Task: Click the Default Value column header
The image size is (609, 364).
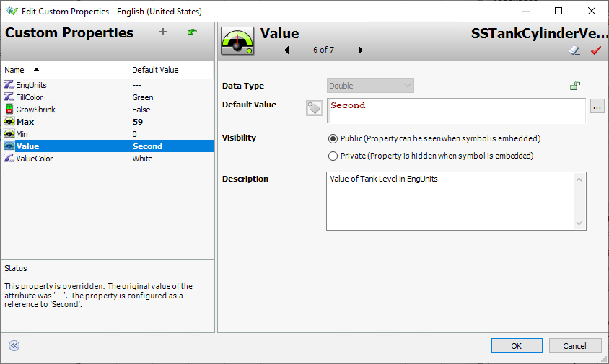Action: click(x=155, y=70)
